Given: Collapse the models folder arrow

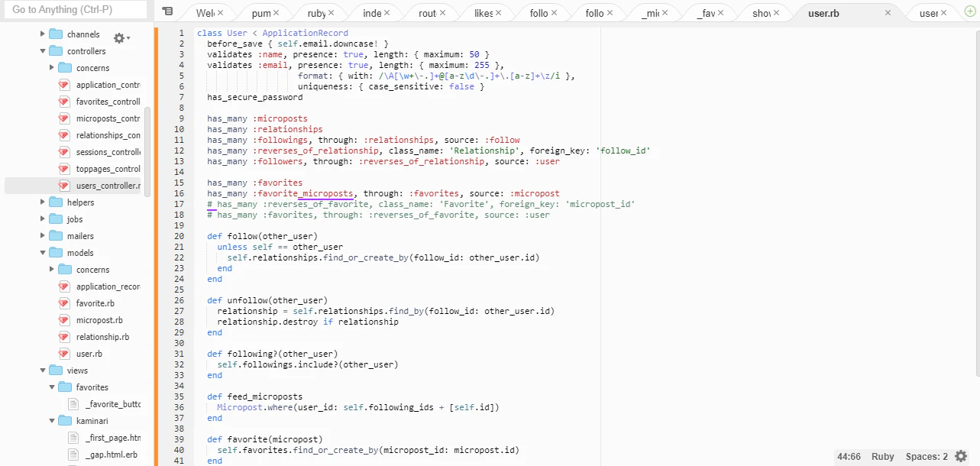Looking at the screenshot, I should [42, 253].
